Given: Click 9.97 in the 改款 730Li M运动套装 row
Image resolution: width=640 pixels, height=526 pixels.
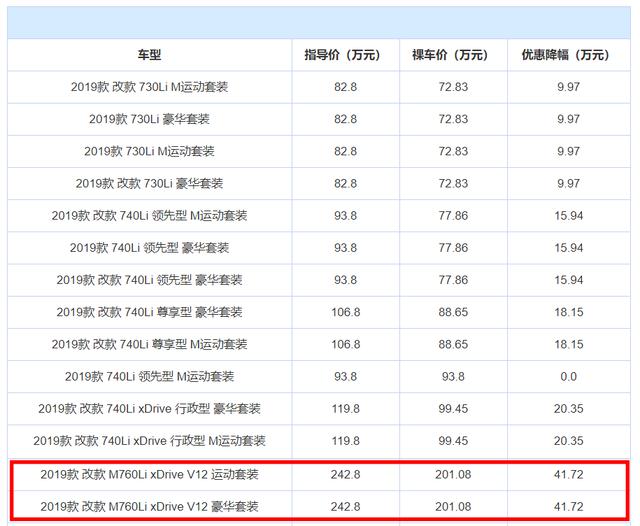Looking at the screenshot, I should (569, 87).
